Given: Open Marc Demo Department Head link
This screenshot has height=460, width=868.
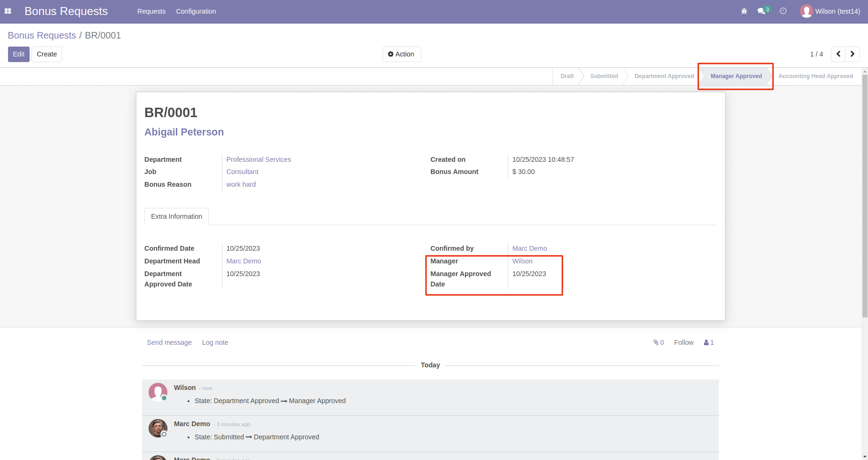Looking at the screenshot, I should tap(244, 261).
